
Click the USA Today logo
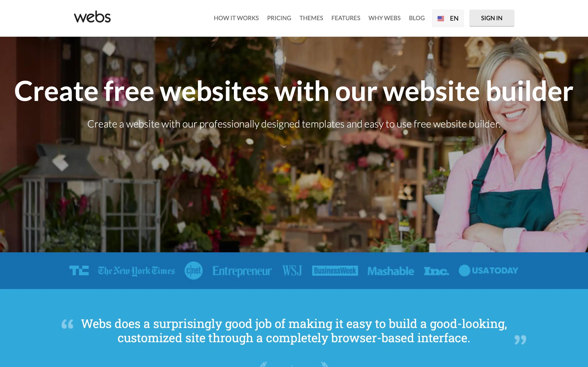click(x=488, y=270)
